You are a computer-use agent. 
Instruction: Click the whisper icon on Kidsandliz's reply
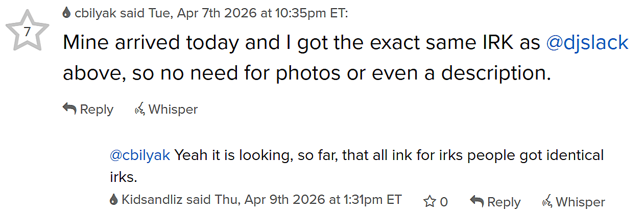click(547, 201)
